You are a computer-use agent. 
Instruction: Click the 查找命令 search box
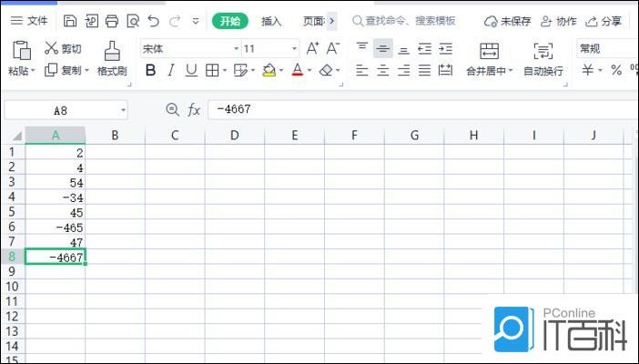click(404, 21)
